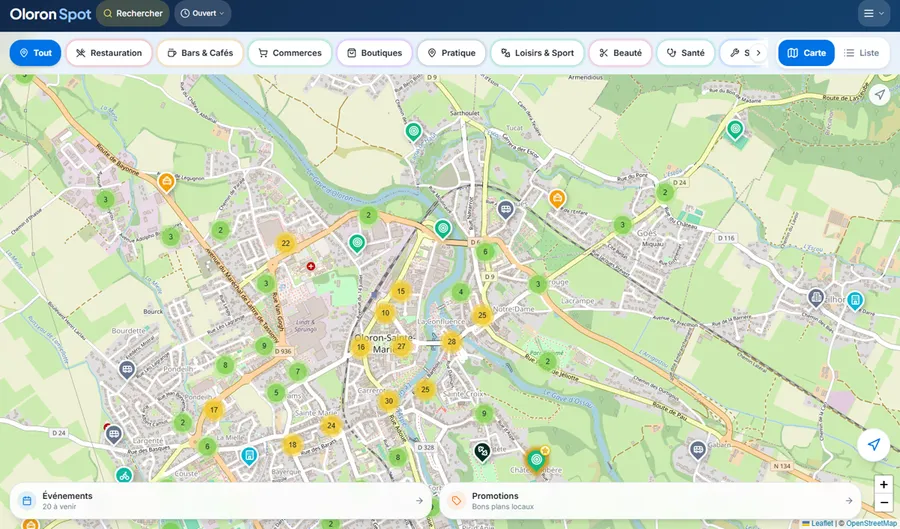Zoom out with the minus button

(x=884, y=503)
